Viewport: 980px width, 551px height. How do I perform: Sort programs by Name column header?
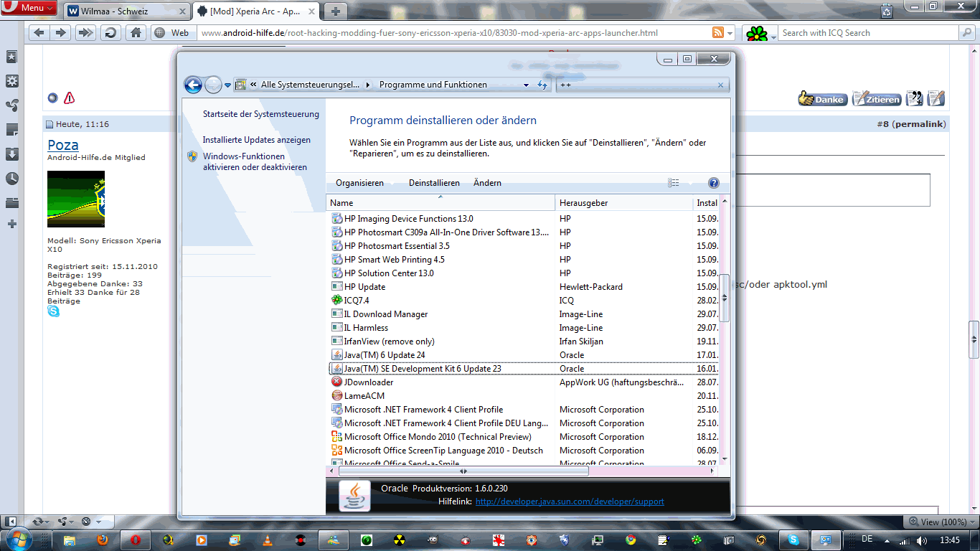440,203
